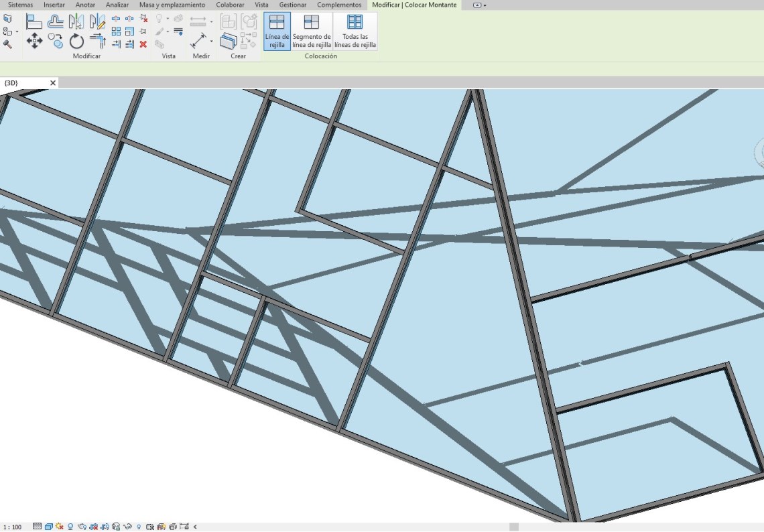
Task: Click the Rotate tool icon
Action: 76,41
